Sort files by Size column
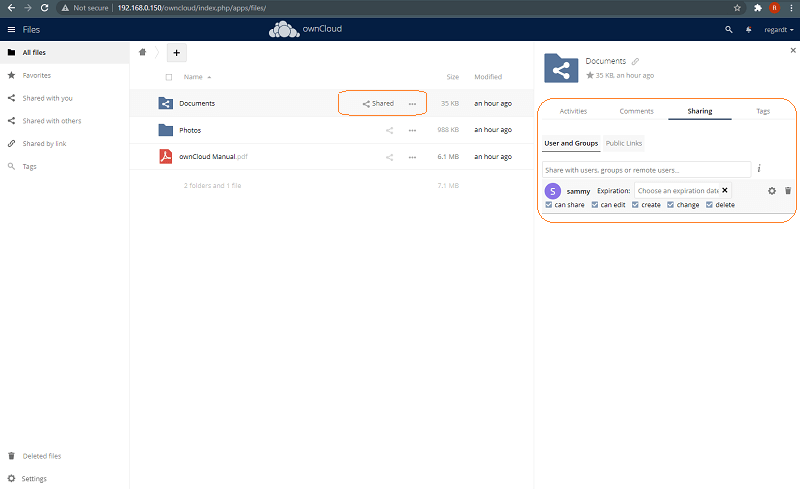 (x=453, y=77)
